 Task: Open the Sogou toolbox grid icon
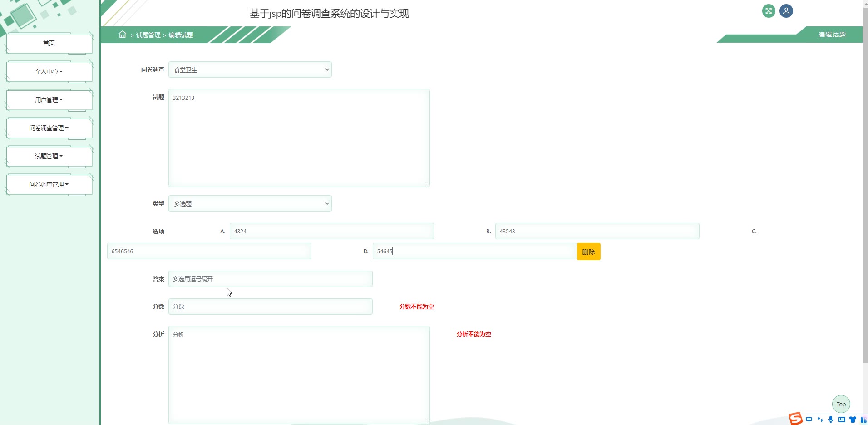coord(863,420)
